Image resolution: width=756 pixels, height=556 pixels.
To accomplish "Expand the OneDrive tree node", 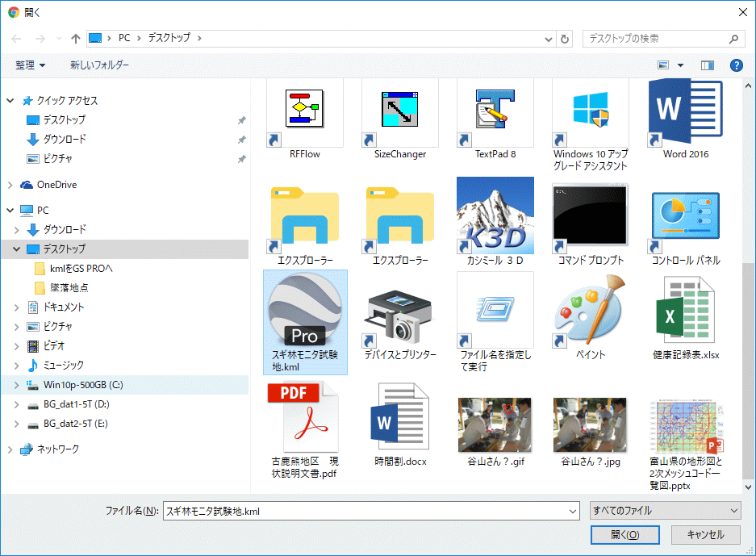I will (10, 185).
